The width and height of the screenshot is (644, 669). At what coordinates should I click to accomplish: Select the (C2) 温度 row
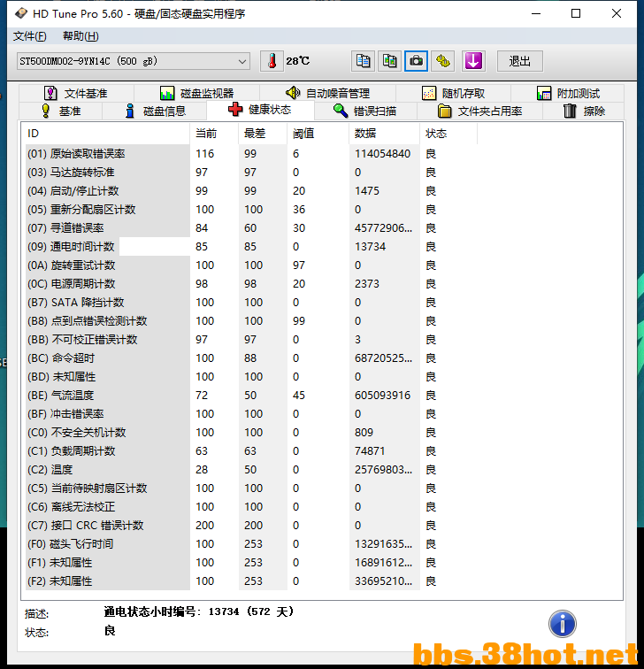(x=251, y=469)
